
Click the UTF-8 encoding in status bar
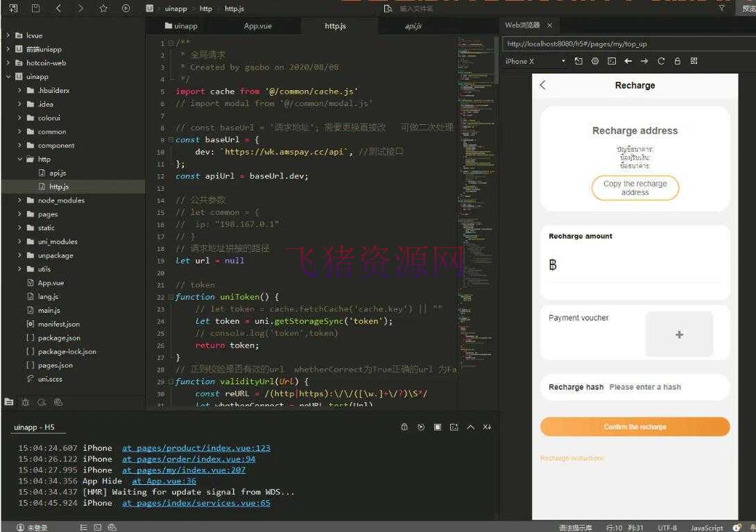click(x=667, y=528)
